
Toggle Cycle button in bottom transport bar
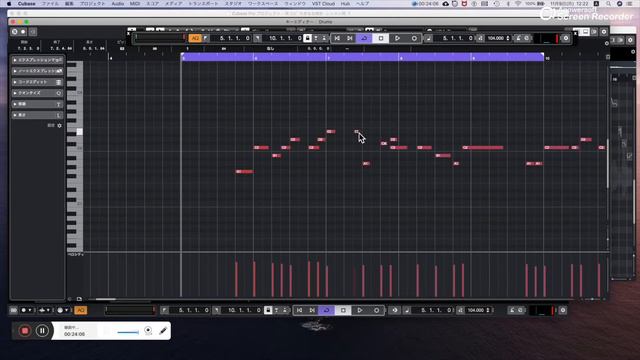click(x=326, y=310)
